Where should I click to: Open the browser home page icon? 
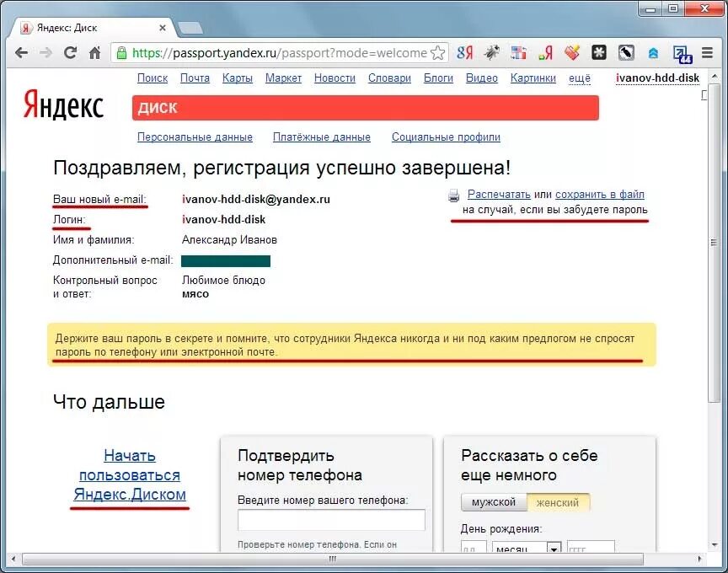pyautogui.click(x=94, y=53)
